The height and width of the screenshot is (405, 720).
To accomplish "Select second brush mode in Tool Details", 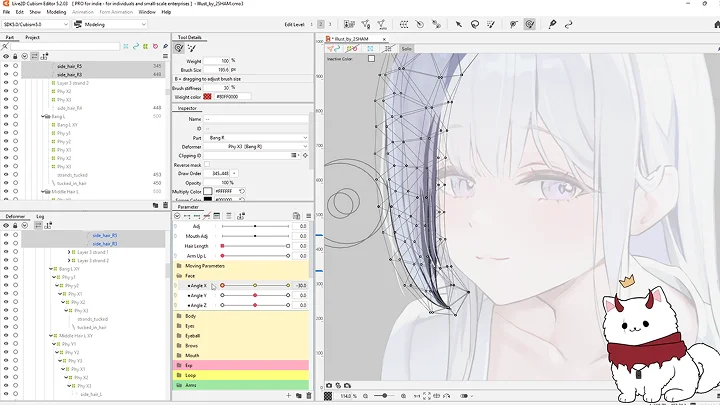I will point(191,48).
